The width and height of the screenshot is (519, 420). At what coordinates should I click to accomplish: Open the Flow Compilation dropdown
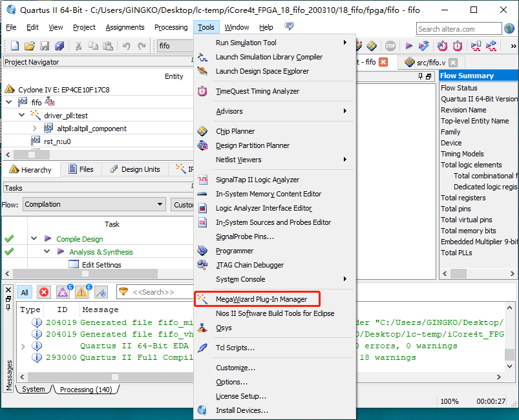point(94,204)
